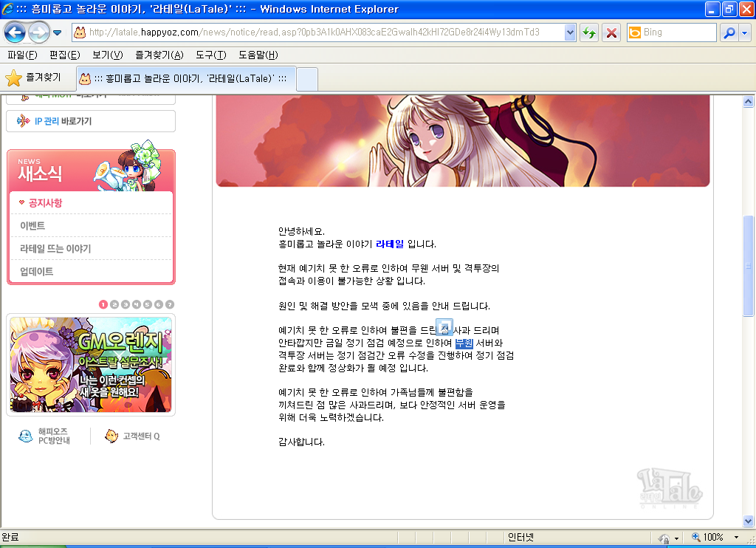This screenshot has height=548, width=756.
Task: Click the Internet Explorer logo in title bar
Action: (x=7, y=9)
